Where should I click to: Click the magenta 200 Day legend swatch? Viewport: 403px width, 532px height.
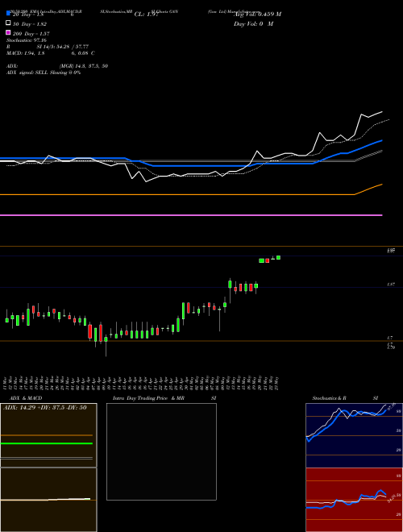pyautogui.click(x=8, y=32)
